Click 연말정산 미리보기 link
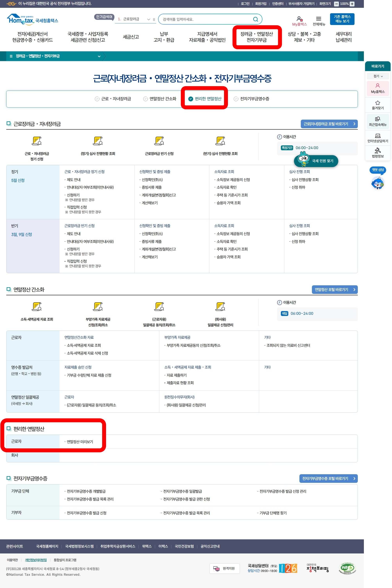The width and height of the screenshot is (392, 588). click(x=80, y=442)
